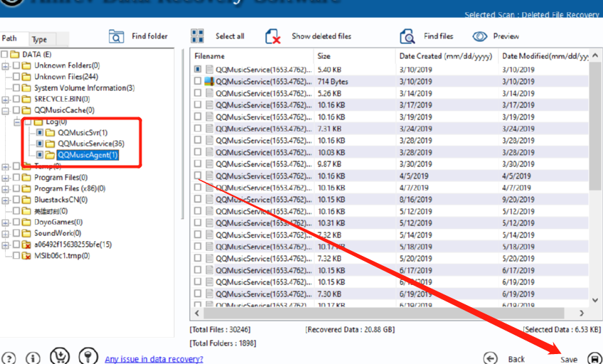Open the info icon at bottom
This screenshot has width=603, height=364.
click(33, 358)
